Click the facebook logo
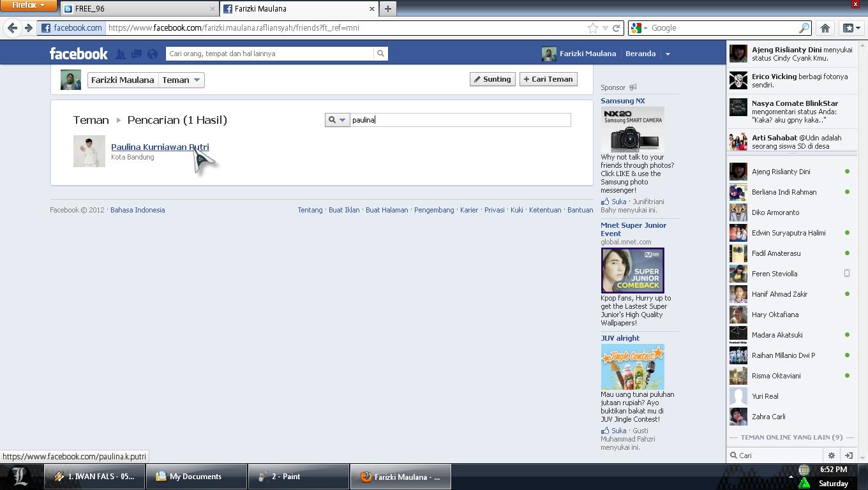The image size is (868, 490). point(79,54)
